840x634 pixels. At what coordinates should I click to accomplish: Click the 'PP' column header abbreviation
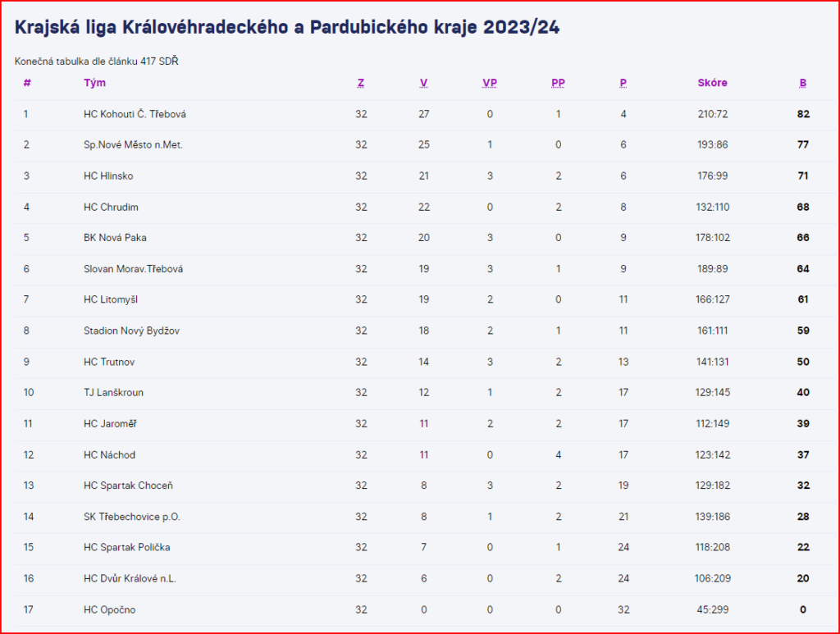[x=558, y=83]
